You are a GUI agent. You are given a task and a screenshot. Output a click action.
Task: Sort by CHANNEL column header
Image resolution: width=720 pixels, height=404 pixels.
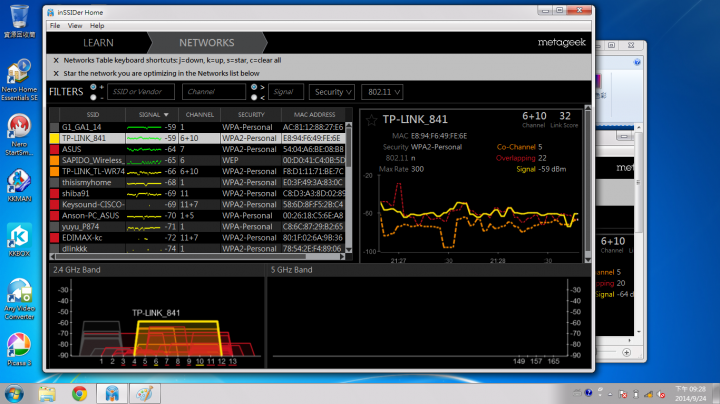tap(199, 115)
